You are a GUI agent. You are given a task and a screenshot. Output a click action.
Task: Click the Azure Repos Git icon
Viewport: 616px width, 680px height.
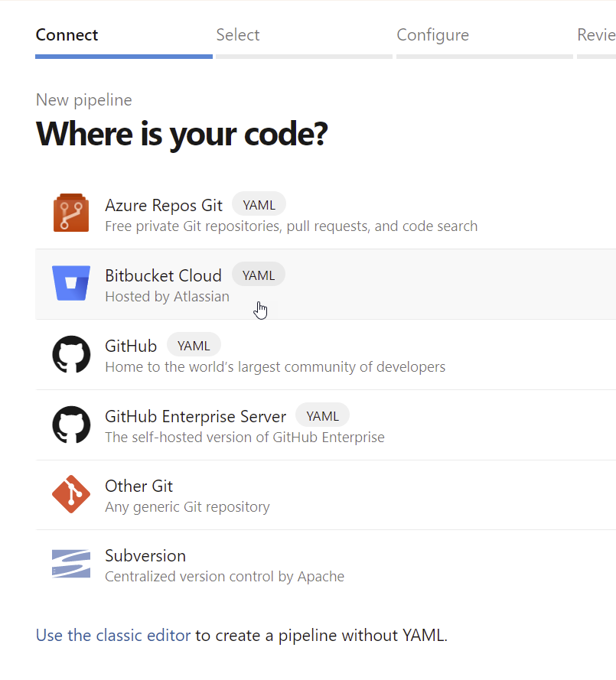click(x=71, y=213)
